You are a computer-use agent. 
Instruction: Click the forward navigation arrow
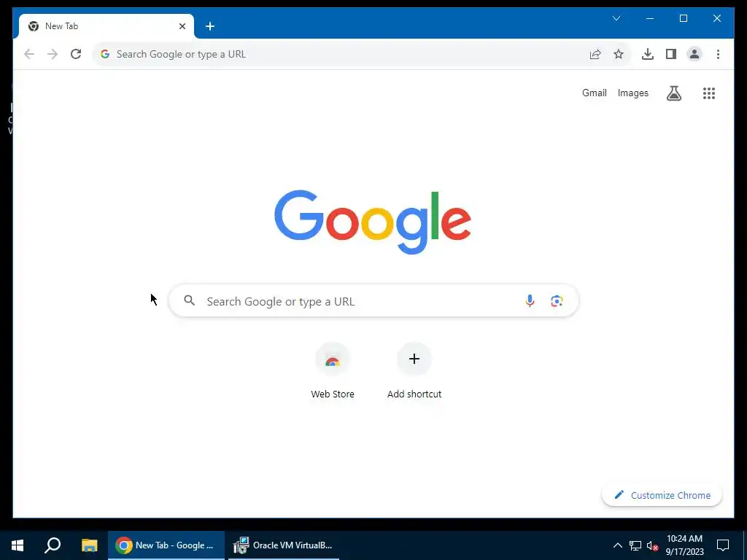pos(53,54)
